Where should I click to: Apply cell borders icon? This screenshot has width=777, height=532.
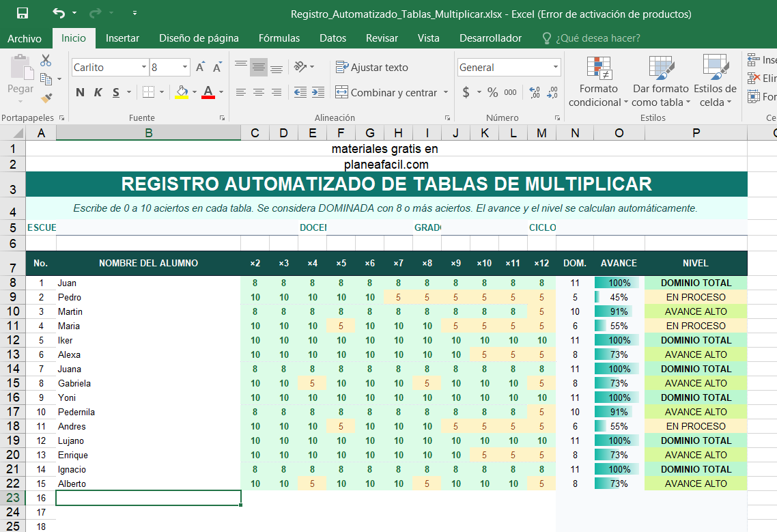149,92
